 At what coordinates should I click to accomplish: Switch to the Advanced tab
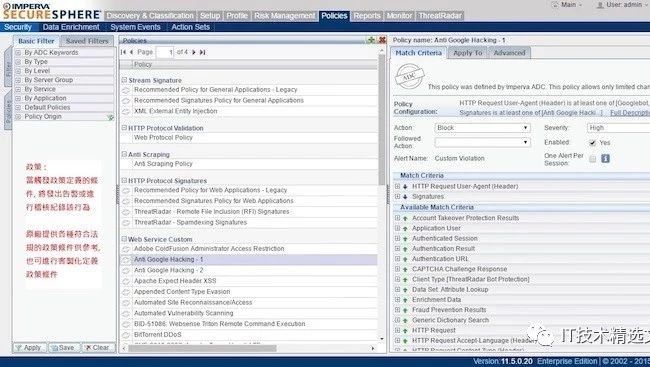coord(509,53)
